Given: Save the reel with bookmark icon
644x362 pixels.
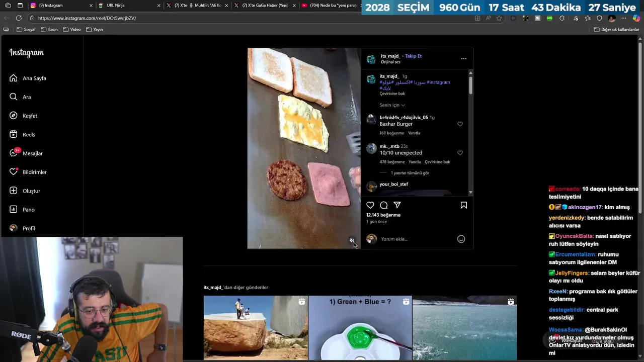Looking at the screenshot, I should (464, 205).
